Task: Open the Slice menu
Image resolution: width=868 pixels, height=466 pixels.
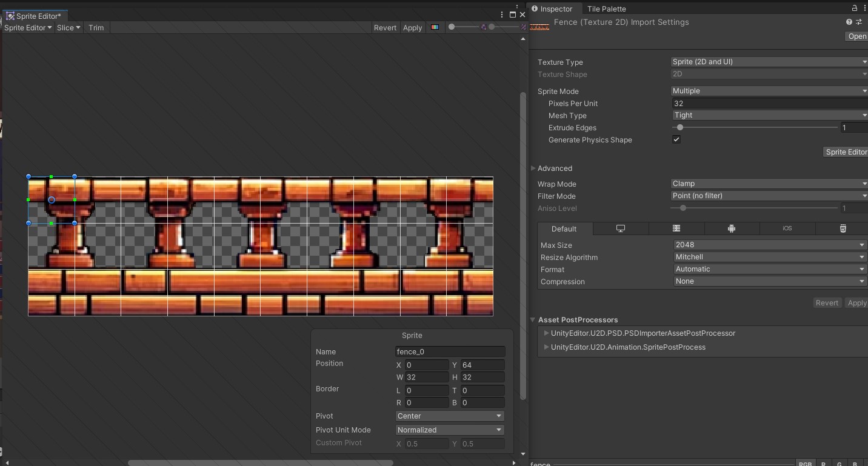Action: click(x=67, y=27)
